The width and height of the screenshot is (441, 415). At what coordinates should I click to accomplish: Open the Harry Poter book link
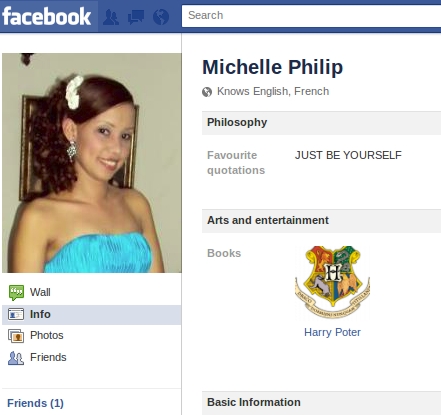pos(332,332)
